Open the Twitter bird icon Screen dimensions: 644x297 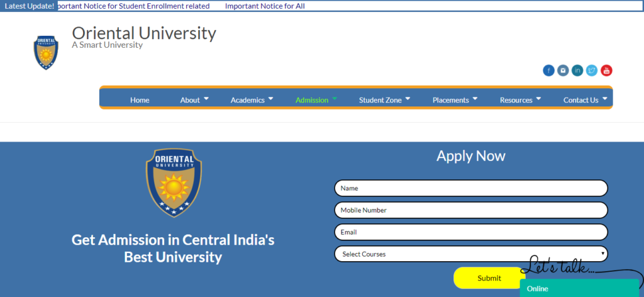click(592, 70)
